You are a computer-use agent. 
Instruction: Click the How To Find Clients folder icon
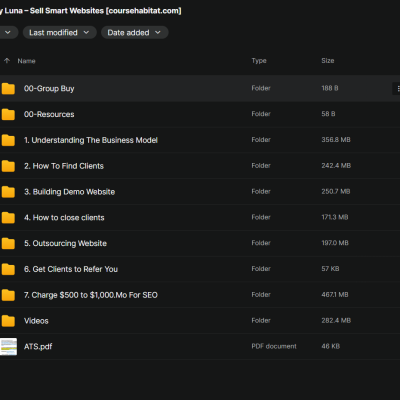click(x=8, y=166)
